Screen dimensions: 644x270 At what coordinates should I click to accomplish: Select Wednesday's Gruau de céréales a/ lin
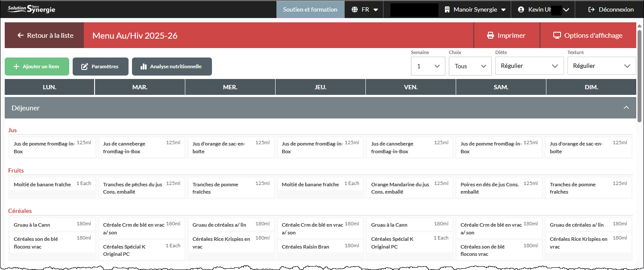tap(231, 224)
